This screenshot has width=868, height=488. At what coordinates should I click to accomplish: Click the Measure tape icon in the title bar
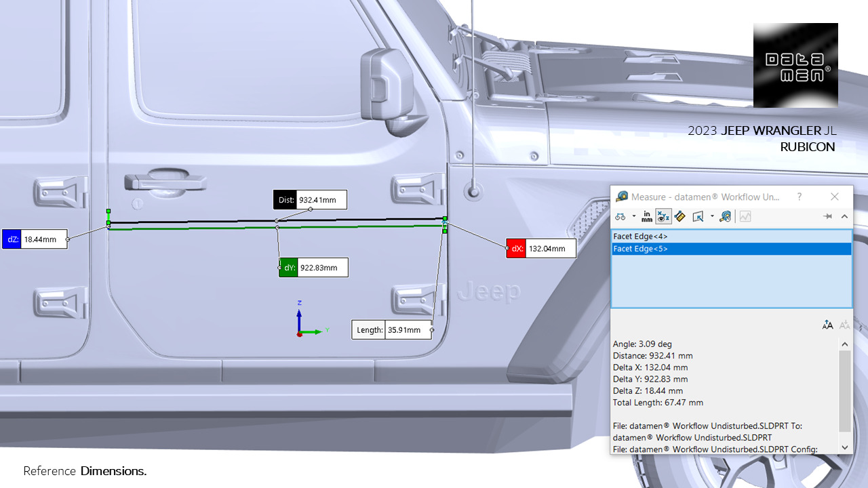pyautogui.click(x=621, y=197)
